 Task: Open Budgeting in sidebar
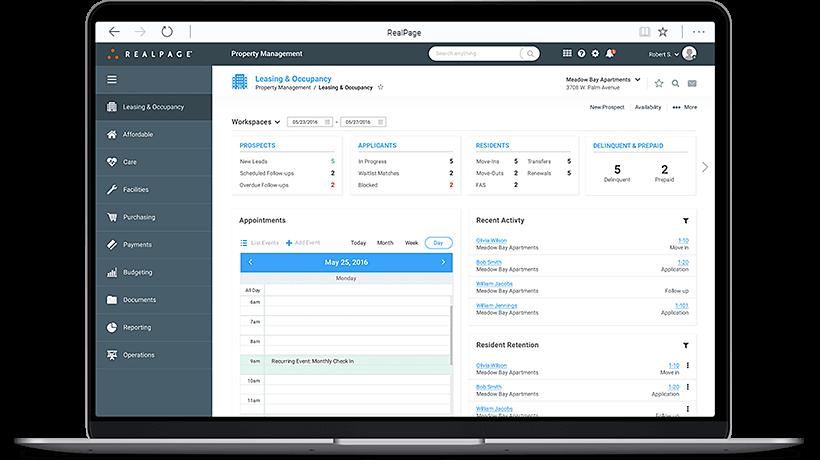154,272
